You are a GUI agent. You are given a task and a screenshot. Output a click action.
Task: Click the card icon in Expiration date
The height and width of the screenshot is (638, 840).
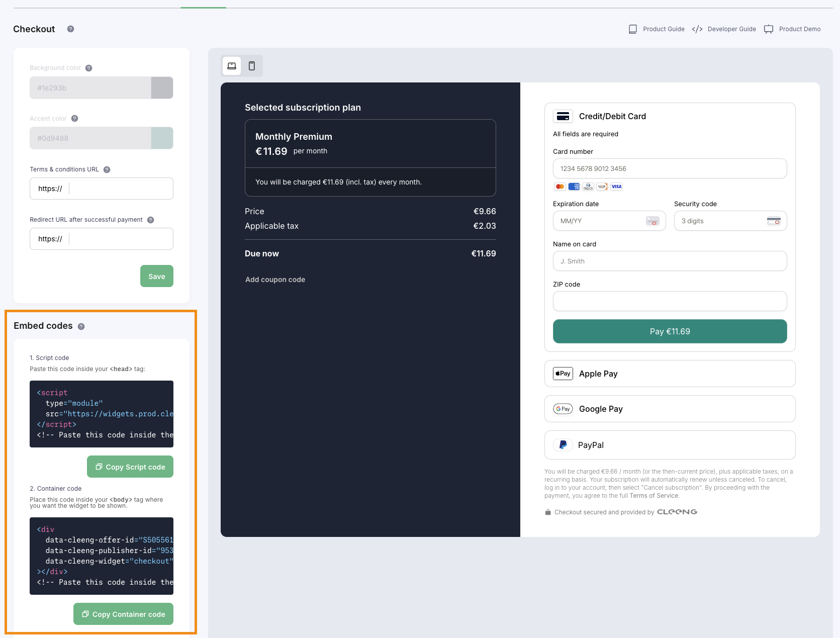pos(652,221)
